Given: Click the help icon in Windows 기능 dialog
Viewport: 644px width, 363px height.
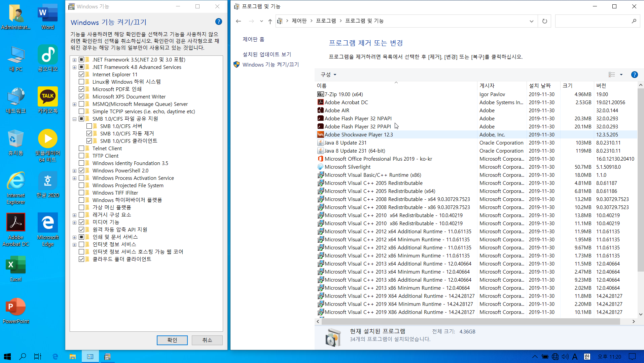Looking at the screenshot, I should pos(219,22).
